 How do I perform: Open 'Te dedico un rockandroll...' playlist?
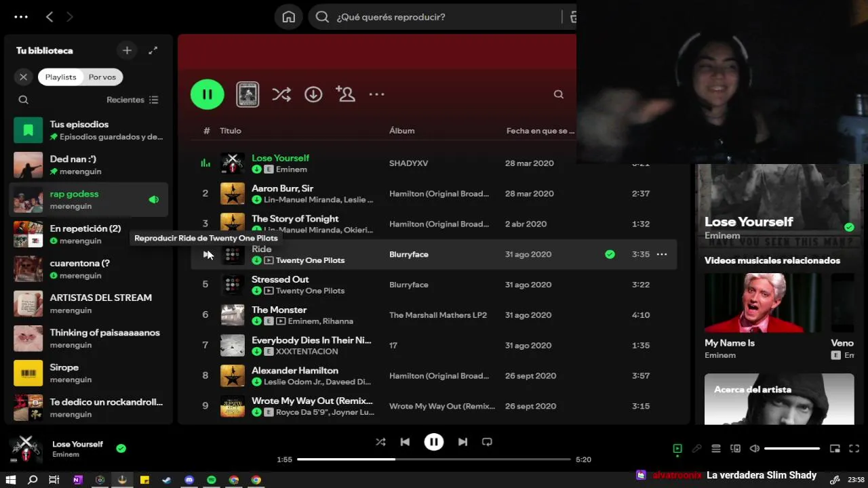(x=88, y=407)
